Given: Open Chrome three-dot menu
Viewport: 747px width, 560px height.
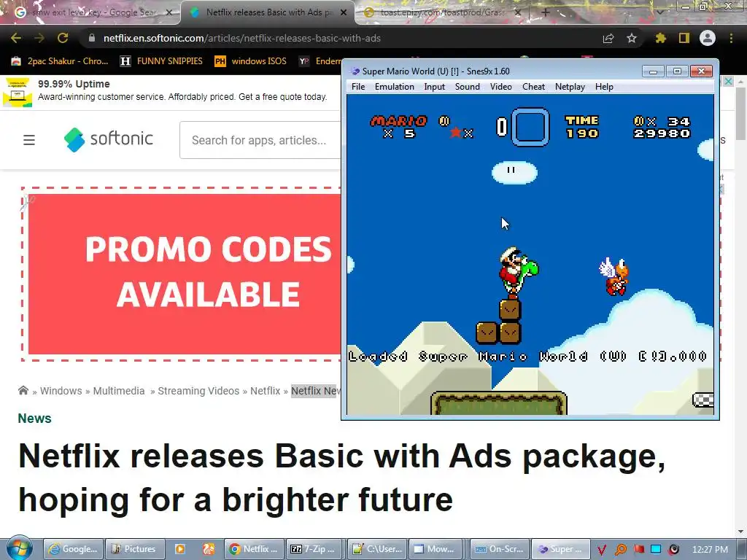Looking at the screenshot, I should click(731, 38).
